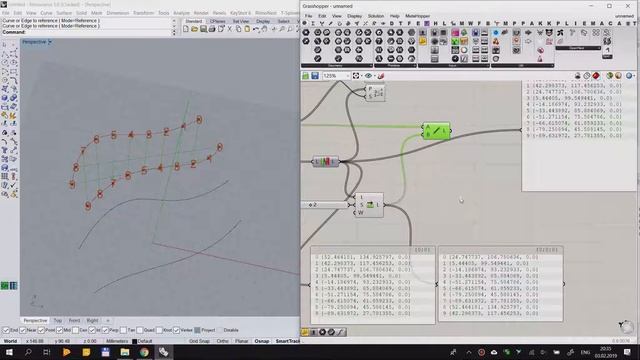Viewport: 640px width, 360px height.
Task: Toggle Osnap in Rhino status bar
Action: (262, 341)
